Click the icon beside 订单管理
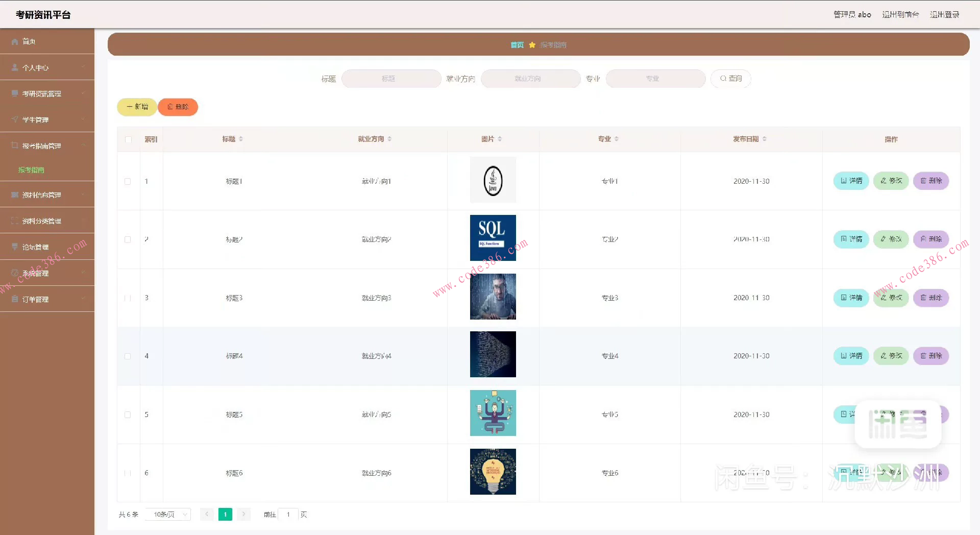Screen dimensions: 980x535 click(x=15, y=299)
